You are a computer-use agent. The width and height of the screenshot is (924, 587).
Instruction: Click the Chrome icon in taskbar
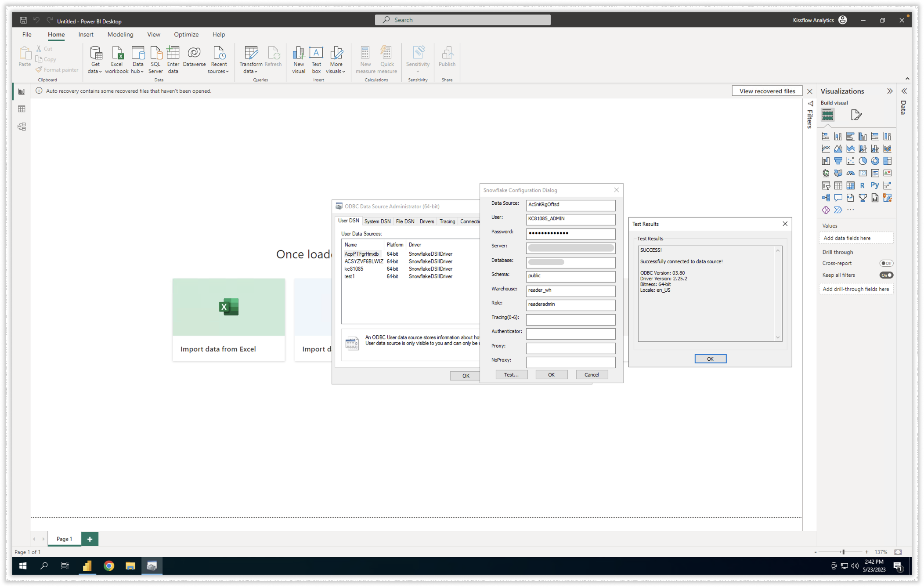click(x=109, y=566)
